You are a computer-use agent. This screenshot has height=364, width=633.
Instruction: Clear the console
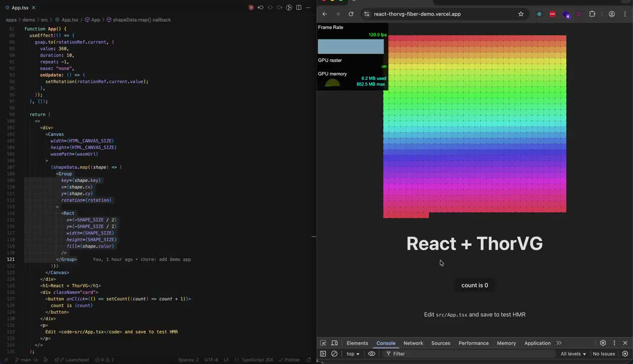click(x=334, y=354)
